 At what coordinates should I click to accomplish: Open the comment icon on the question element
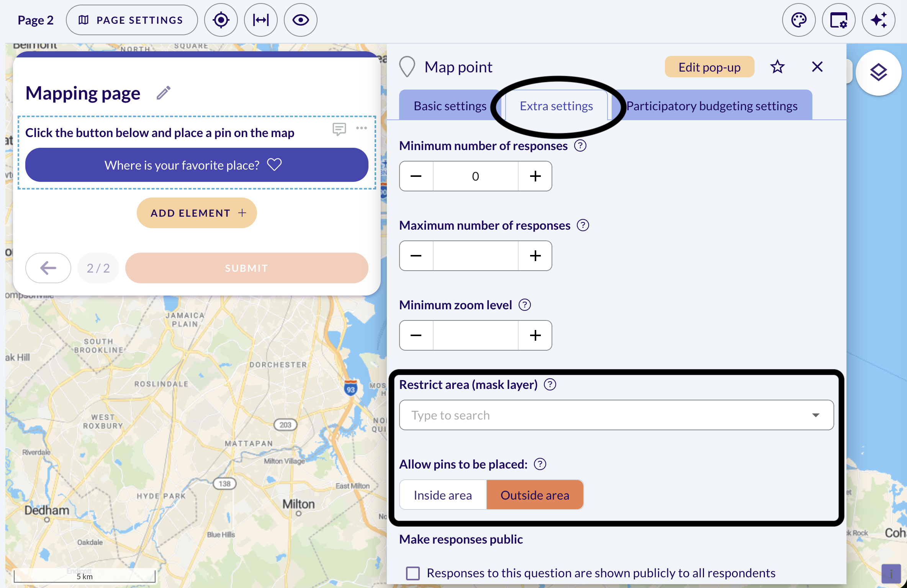pyautogui.click(x=339, y=129)
